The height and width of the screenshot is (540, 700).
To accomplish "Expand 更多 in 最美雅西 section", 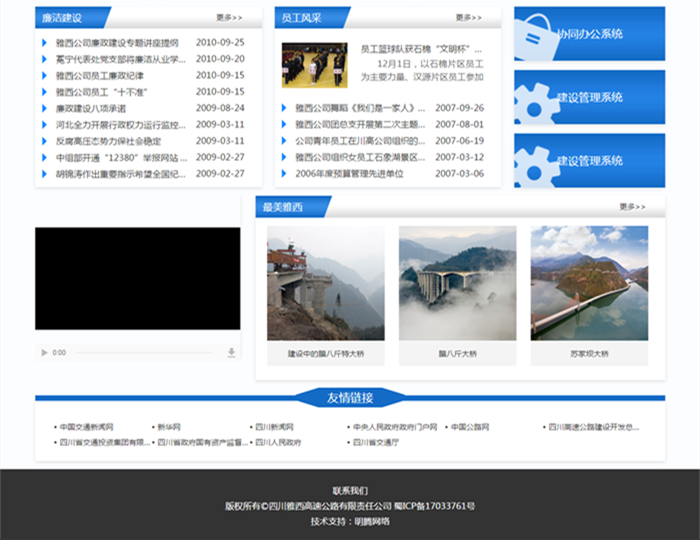I will click(632, 207).
